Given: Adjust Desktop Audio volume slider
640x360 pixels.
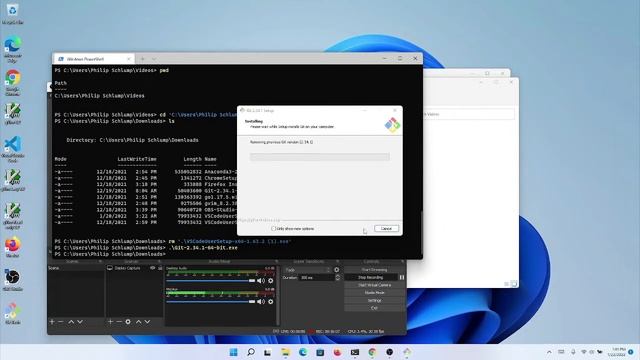Looking at the screenshot, I should pyautogui.click(x=211, y=281).
